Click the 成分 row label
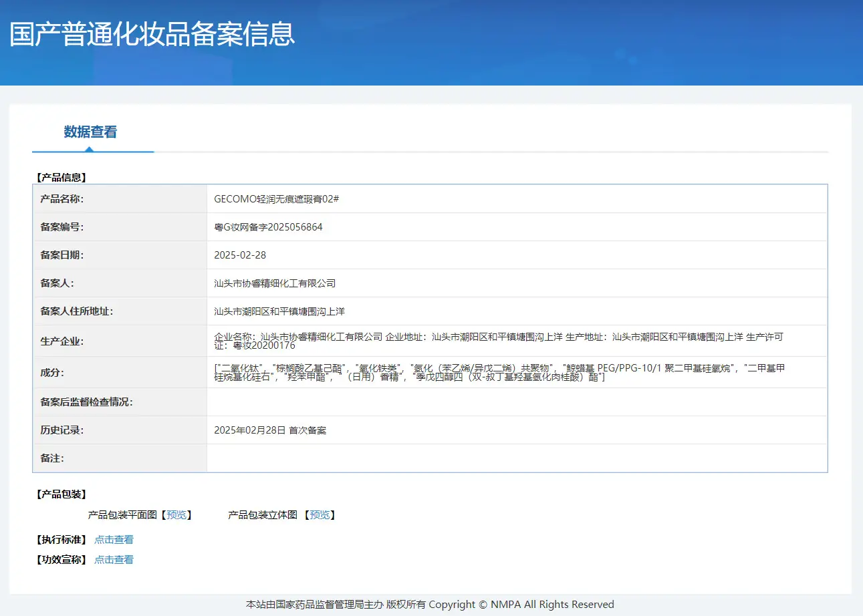 pos(52,373)
